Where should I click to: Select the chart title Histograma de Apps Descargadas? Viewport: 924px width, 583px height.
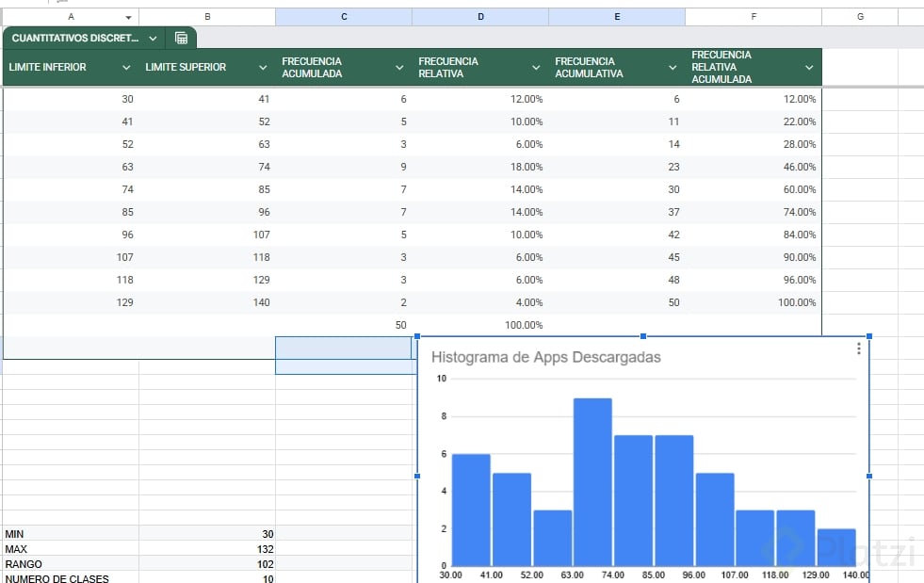click(546, 357)
